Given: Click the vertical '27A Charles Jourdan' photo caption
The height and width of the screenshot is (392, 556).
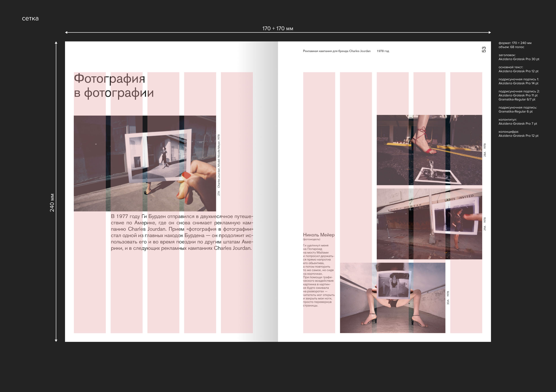Looking at the screenshot, I should (219, 165).
